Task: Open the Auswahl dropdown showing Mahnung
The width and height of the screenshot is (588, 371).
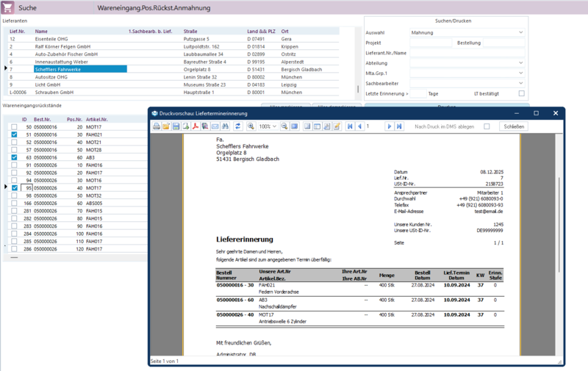Action: point(520,32)
